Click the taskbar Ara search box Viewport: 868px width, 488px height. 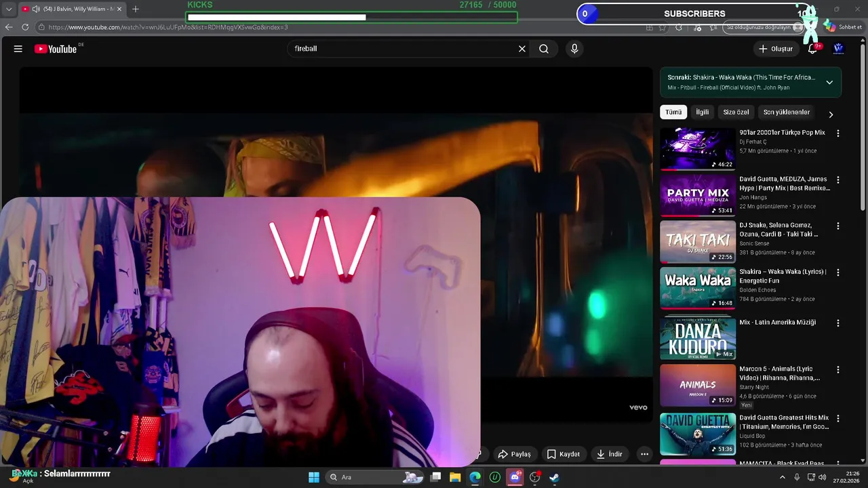pyautogui.click(x=376, y=477)
